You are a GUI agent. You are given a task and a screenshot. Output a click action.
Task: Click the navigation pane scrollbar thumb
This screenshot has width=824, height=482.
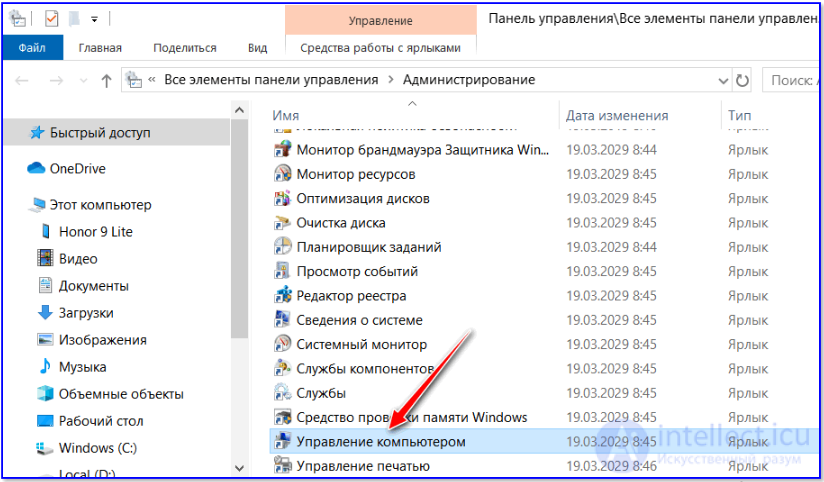pyautogui.click(x=240, y=230)
